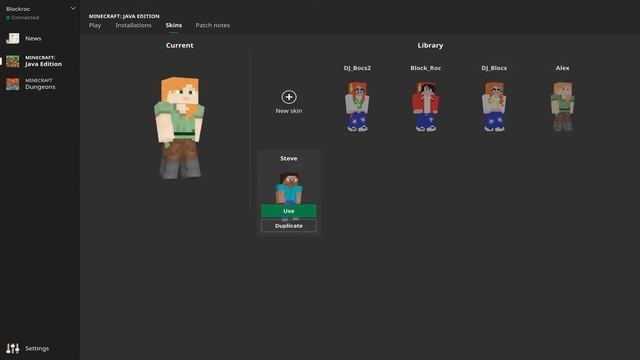The height and width of the screenshot is (360, 640).
Task: Click the Duplicate button under Steve
Action: 289,226
